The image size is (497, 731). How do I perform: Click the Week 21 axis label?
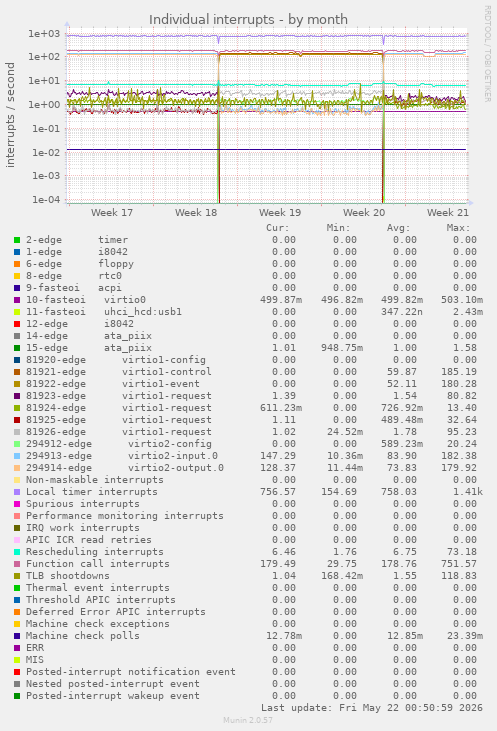point(448,213)
